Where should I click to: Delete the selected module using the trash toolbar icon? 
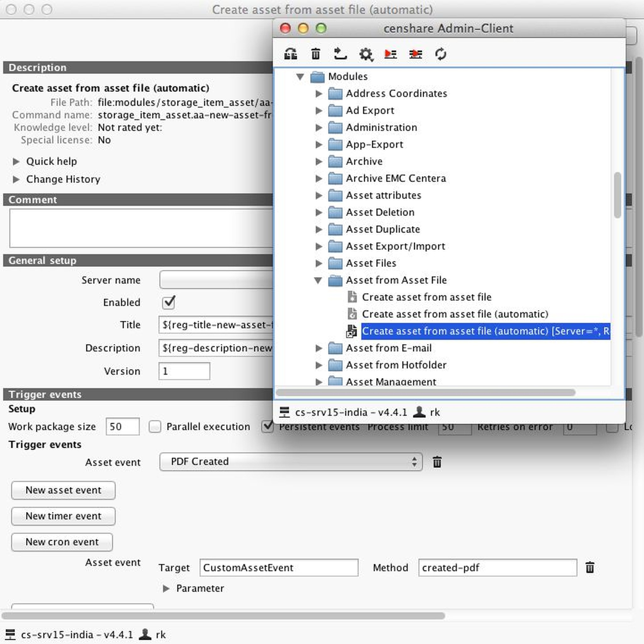click(315, 54)
